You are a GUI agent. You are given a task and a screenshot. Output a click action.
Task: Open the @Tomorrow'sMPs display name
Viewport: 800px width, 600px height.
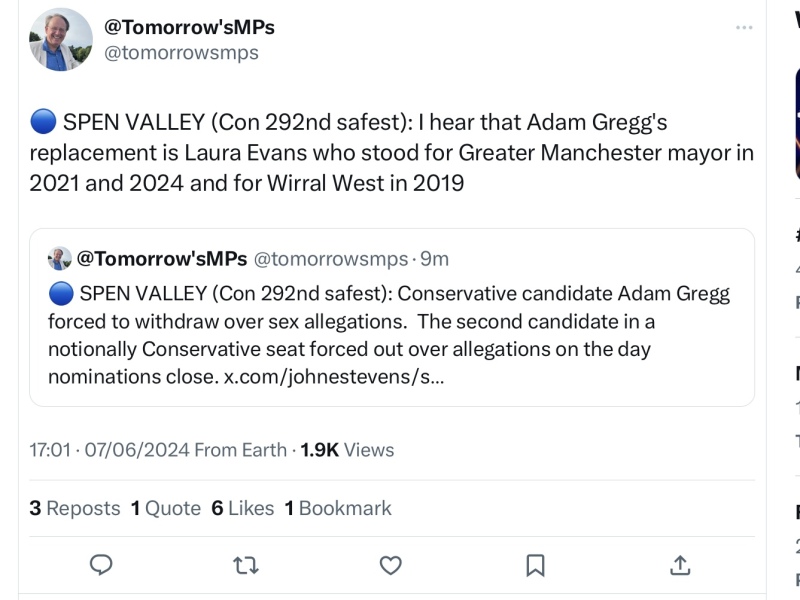click(x=189, y=27)
